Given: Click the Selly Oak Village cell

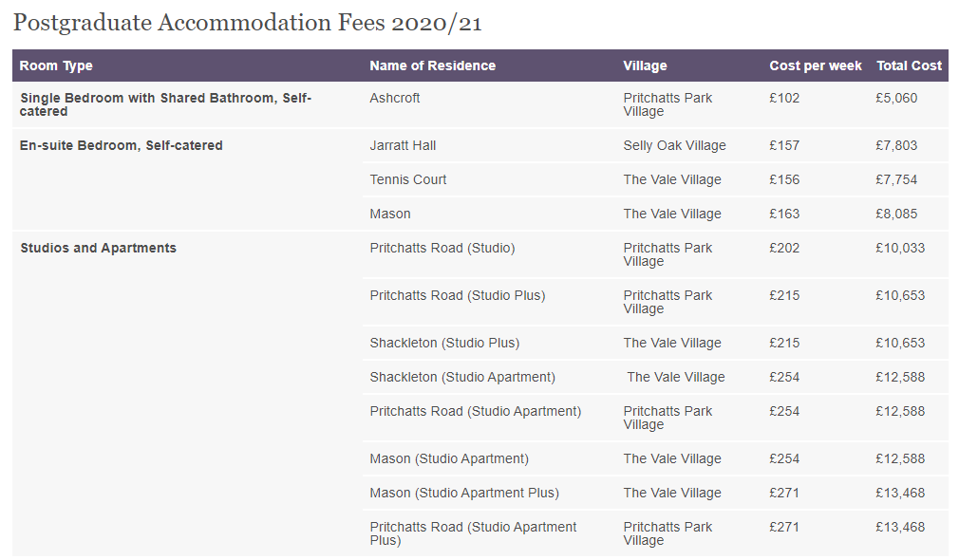Looking at the screenshot, I should coord(674,145).
